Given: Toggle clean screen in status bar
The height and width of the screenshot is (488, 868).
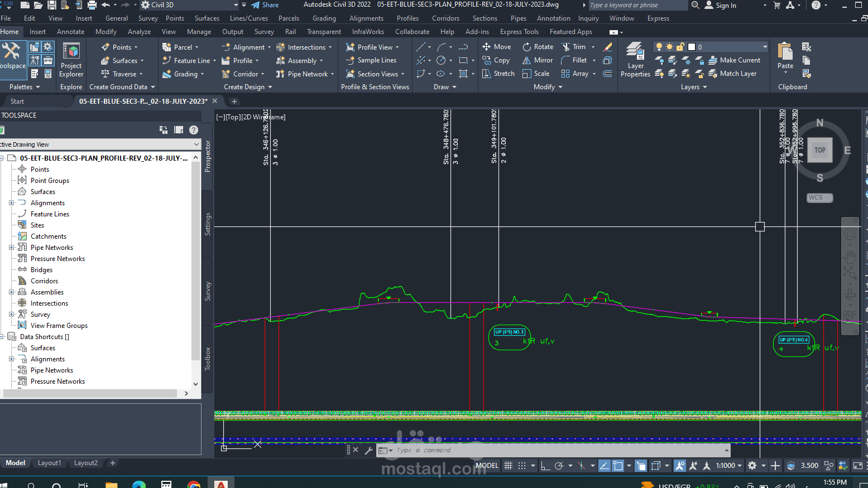Looking at the screenshot, I should [857, 466].
